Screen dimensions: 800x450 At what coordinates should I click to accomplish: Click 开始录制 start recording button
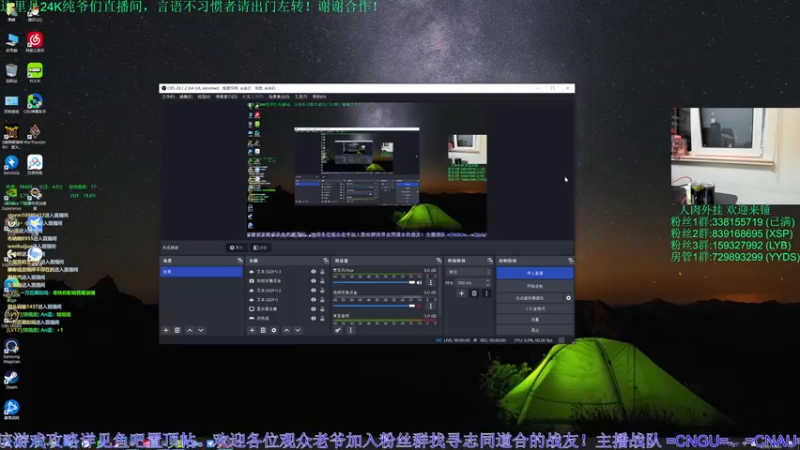(535, 286)
